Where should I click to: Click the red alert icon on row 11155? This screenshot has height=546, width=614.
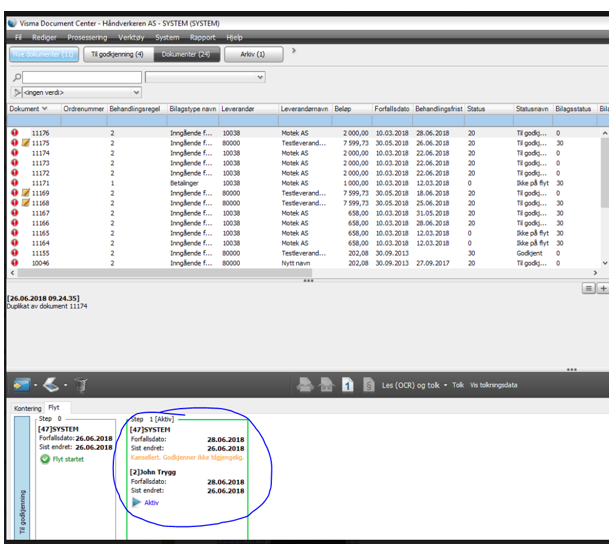[x=14, y=253]
